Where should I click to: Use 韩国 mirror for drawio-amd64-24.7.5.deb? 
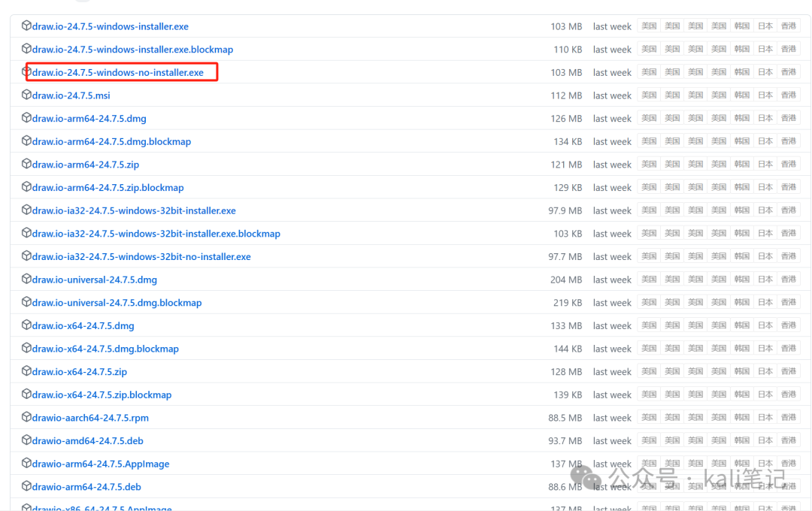742,440
